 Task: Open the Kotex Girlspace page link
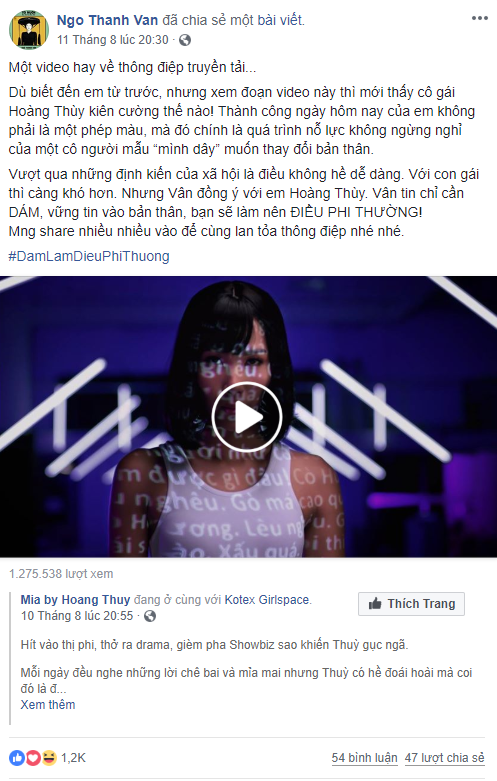click(266, 600)
